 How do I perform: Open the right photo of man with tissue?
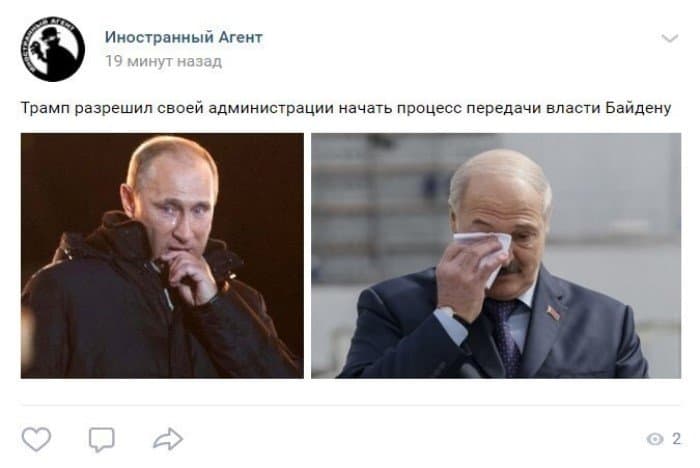[496, 255]
